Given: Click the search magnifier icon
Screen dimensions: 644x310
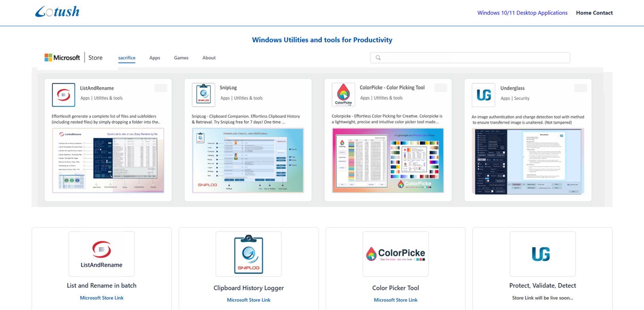Looking at the screenshot, I should pos(378,58).
